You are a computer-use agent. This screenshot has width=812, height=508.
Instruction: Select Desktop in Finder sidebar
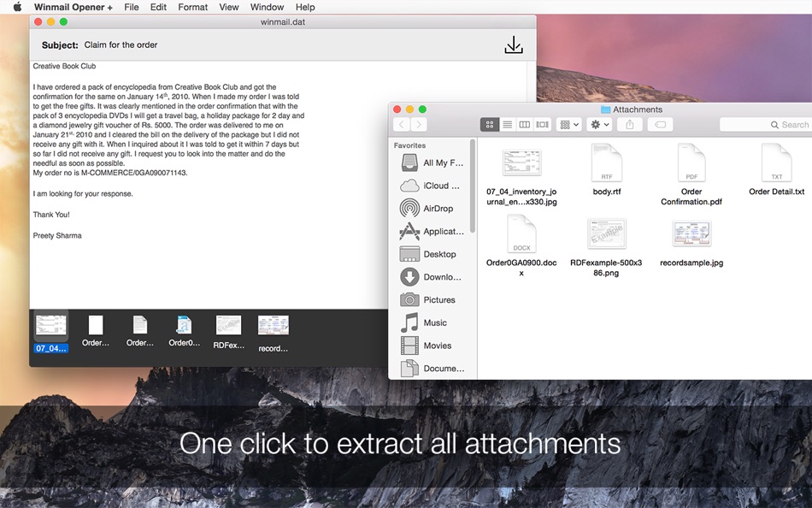click(432, 254)
